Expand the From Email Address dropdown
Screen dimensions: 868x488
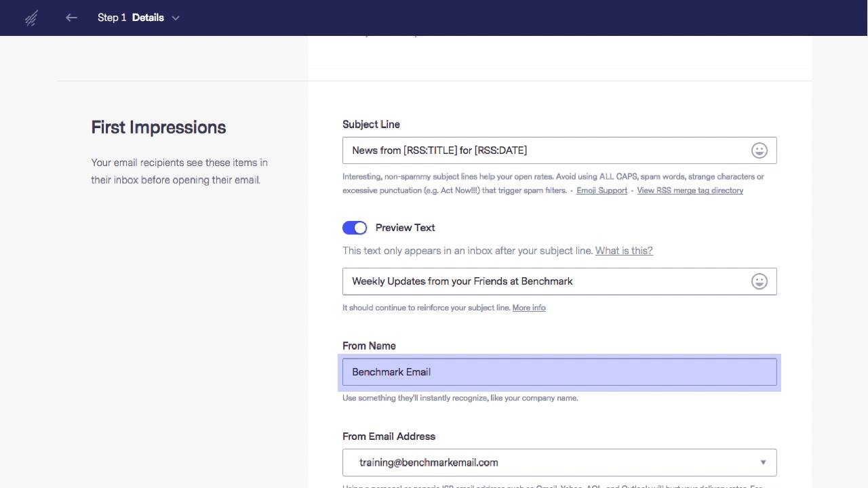(x=559, y=462)
